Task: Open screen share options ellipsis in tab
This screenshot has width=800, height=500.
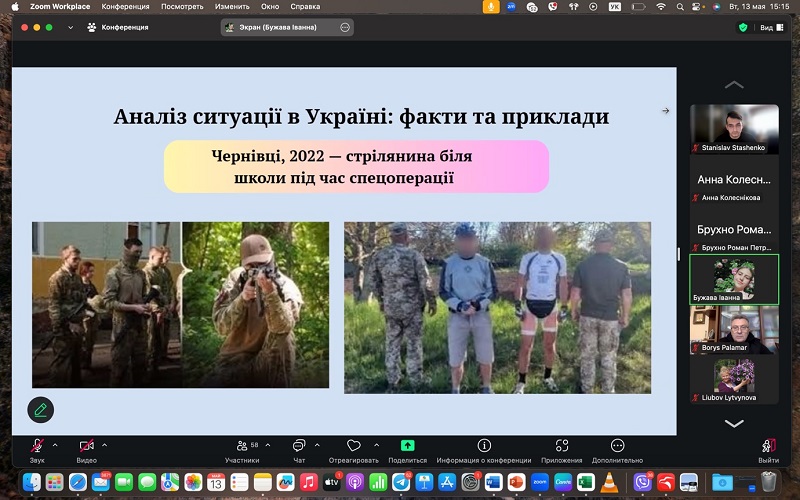Action: [345, 28]
